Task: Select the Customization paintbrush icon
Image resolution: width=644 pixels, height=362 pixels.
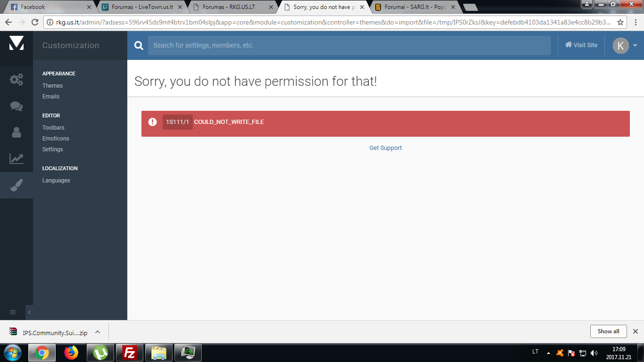Action: click(17, 185)
